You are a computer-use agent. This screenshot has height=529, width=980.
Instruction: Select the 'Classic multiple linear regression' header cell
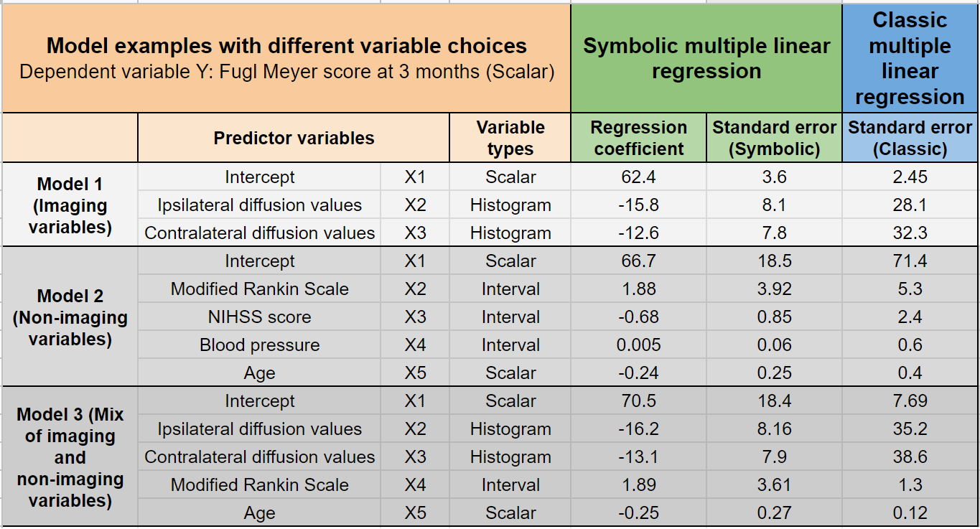910,58
